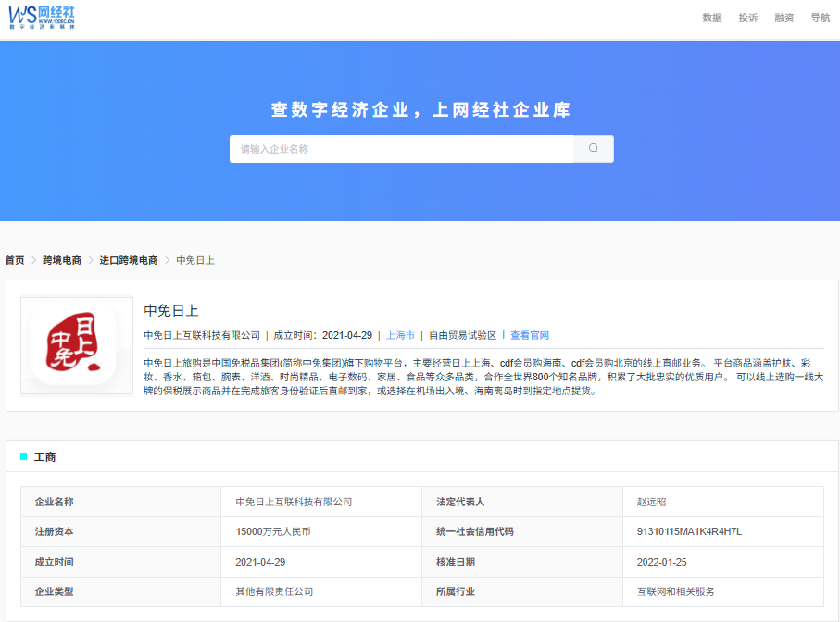Click the 所属行业 label cell

coord(521,591)
